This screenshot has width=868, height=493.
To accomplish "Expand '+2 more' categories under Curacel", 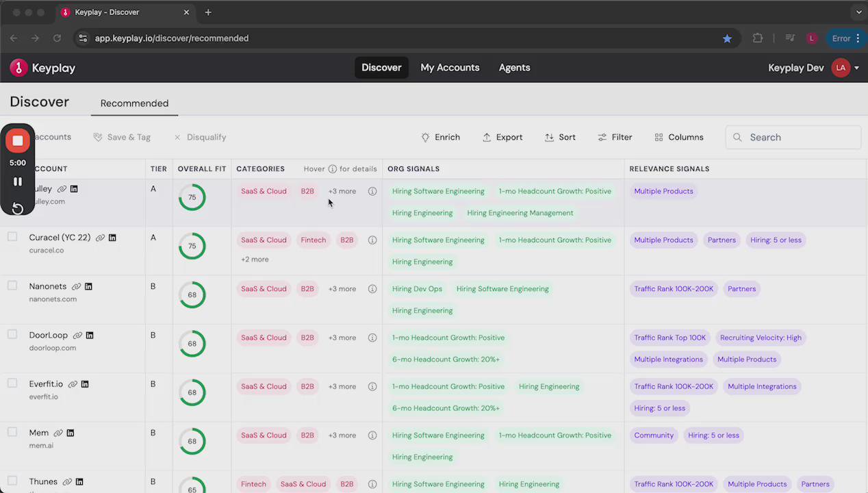I will click(x=255, y=260).
